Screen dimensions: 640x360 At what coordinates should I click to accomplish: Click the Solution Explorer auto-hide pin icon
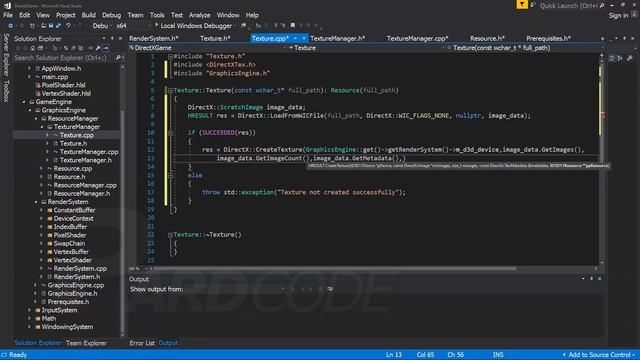(112, 38)
